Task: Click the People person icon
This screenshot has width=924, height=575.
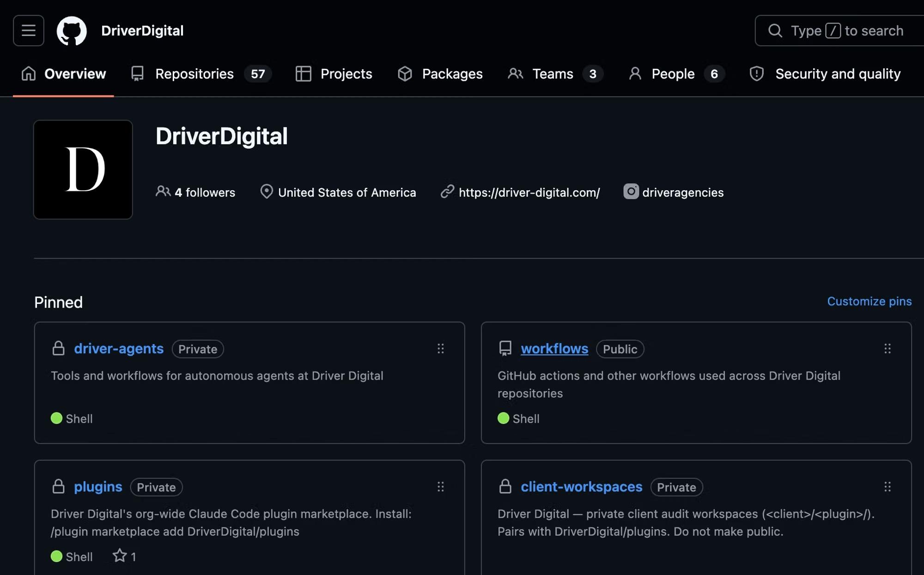Action: tap(635, 73)
